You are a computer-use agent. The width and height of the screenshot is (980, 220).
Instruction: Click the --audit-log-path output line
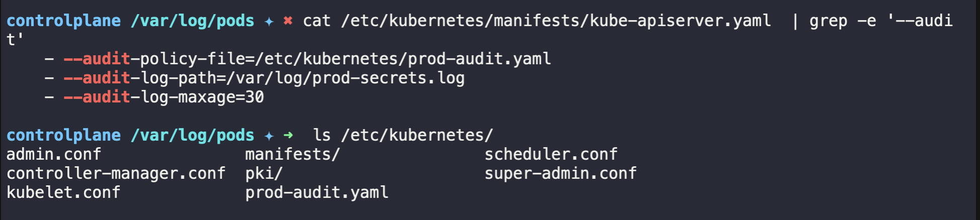point(264,78)
